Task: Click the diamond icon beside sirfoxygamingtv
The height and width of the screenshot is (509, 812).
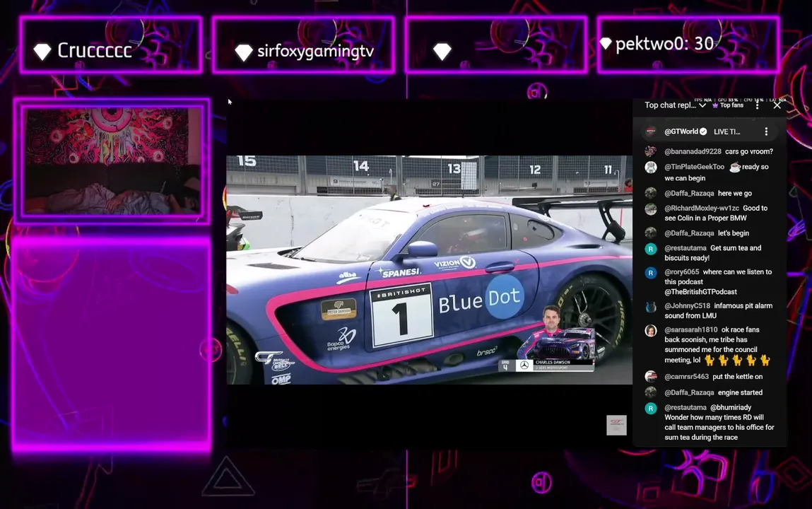Action: pyautogui.click(x=243, y=52)
